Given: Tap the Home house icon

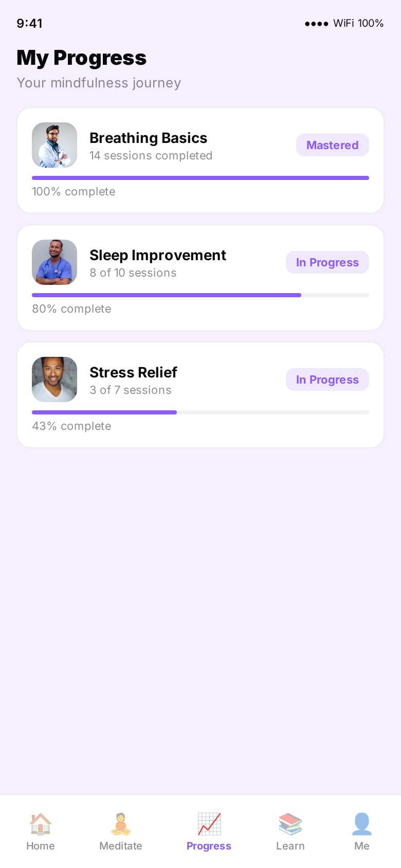Looking at the screenshot, I should [40, 824].
